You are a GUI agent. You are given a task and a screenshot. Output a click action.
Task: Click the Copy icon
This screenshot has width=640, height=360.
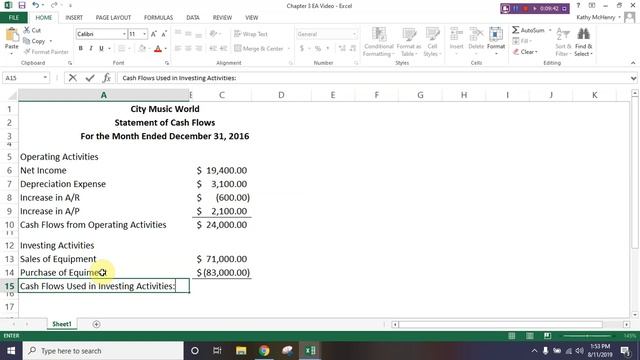(x=27, y=41)
